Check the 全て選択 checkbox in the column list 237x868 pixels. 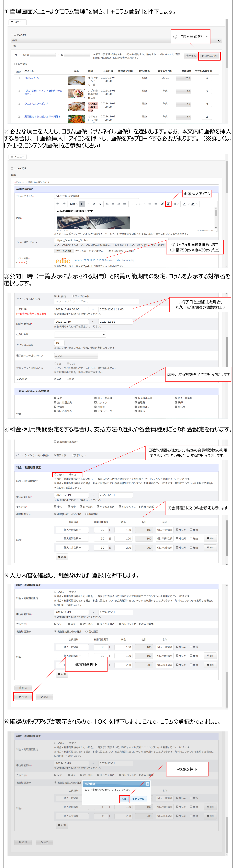16,64
